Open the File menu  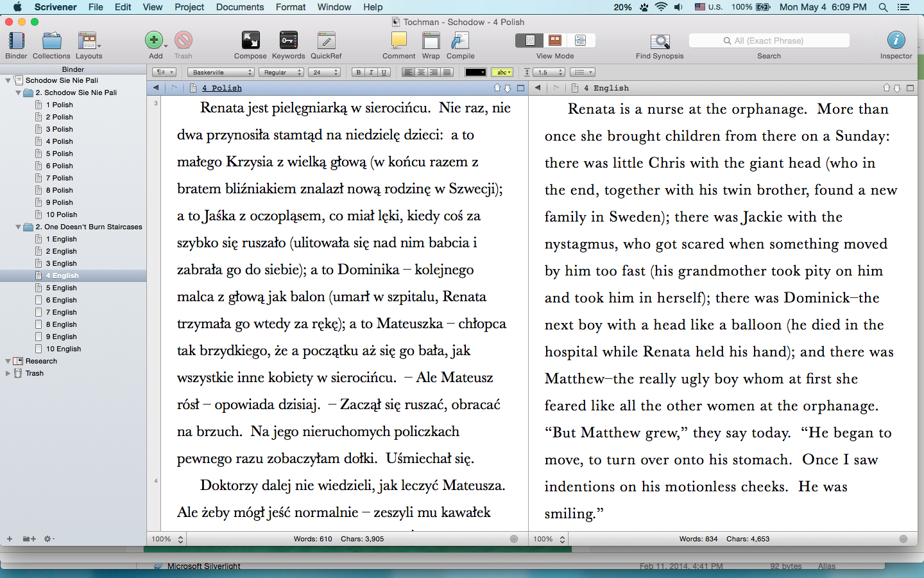coord(96,7)
